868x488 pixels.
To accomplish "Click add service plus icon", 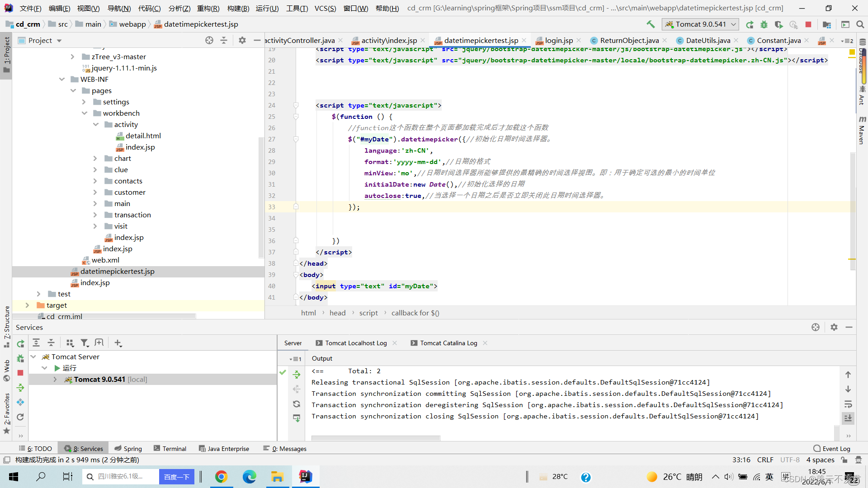I will [x=118, y=343].
